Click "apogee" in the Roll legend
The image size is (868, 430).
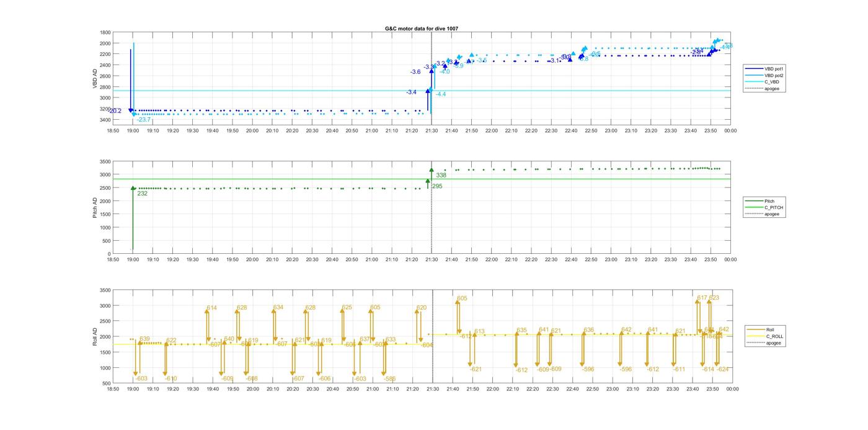(x=774, y=343)
